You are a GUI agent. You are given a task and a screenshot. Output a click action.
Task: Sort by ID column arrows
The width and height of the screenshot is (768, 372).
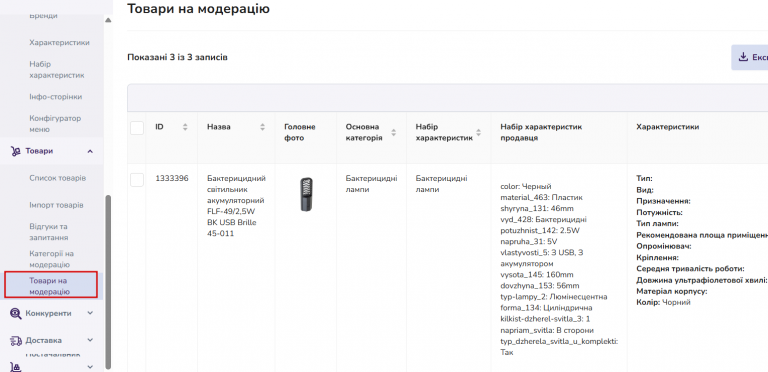click(185, 127)
